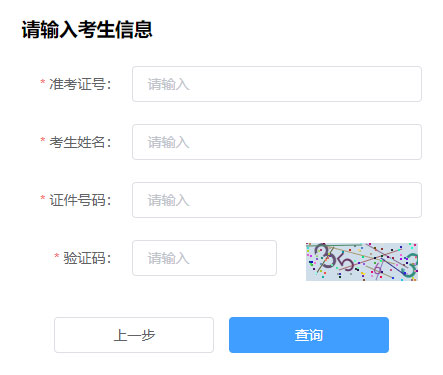Click the 请输入考生信息 heading
Screen dimensions: 443x375
point(87,29)
